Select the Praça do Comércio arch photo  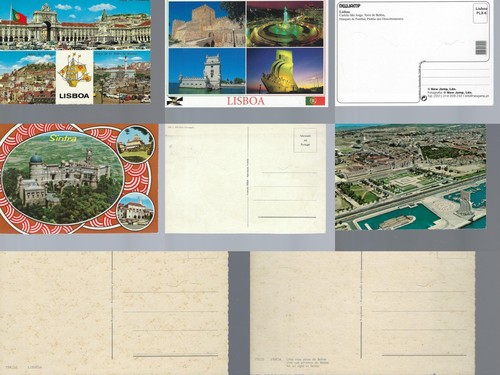[75, 24]
